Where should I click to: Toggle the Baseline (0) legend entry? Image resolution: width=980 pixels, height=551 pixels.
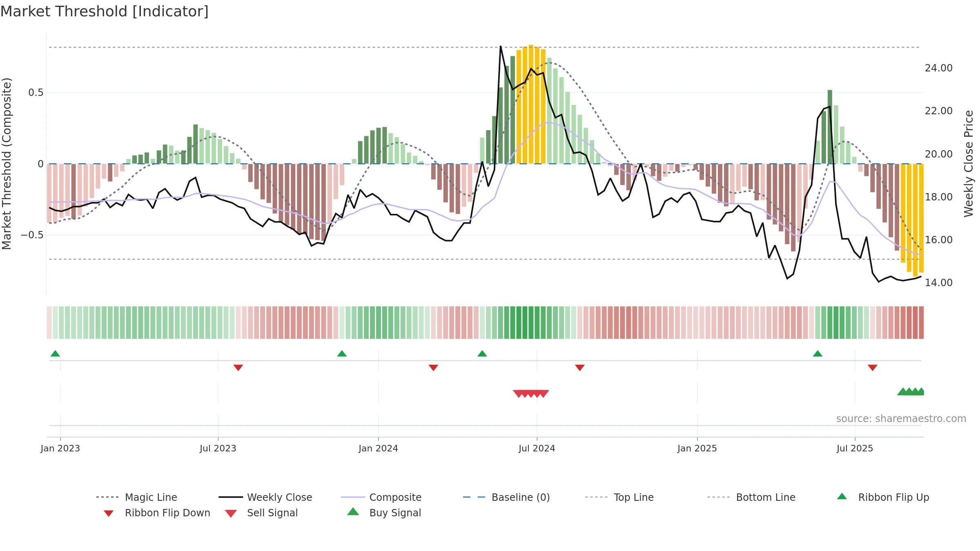click(x=506, y=497)
